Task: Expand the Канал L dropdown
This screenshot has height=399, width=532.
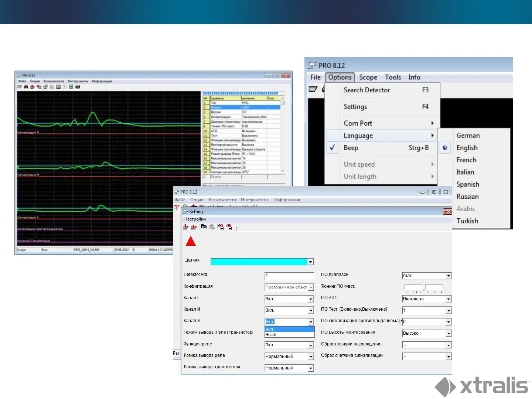Action: pyautogui.click(x=311, y=299)
